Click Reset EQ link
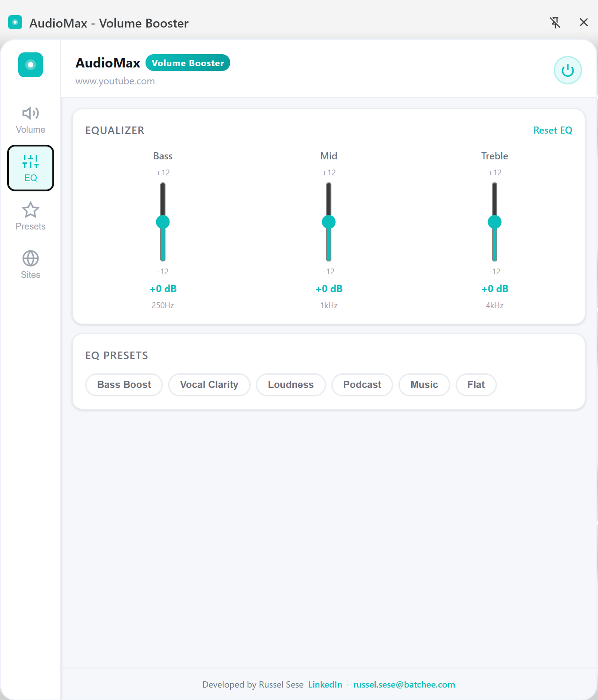 [552, 131]
